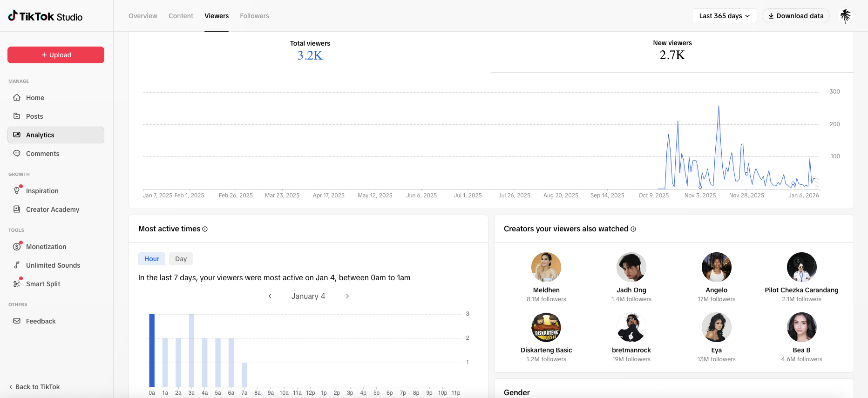Click the Back to TikTok chevron
This screenshot has width=868, height=398.
11,387
